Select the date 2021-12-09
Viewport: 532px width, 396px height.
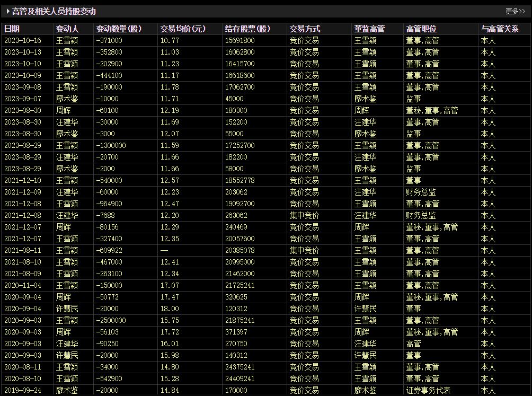23,192
